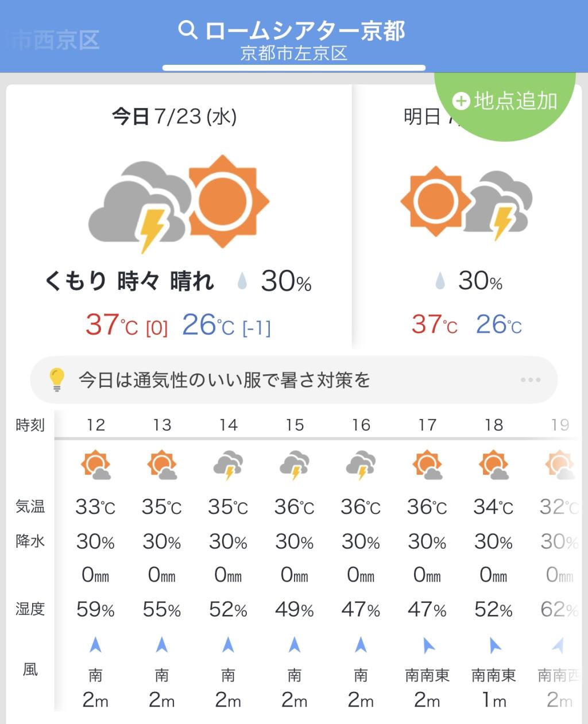This screenshot has height=724, width=588.
Task: Select the 15 o'clock hour column header
Action: pyautogui.click(x=295, y=425)
